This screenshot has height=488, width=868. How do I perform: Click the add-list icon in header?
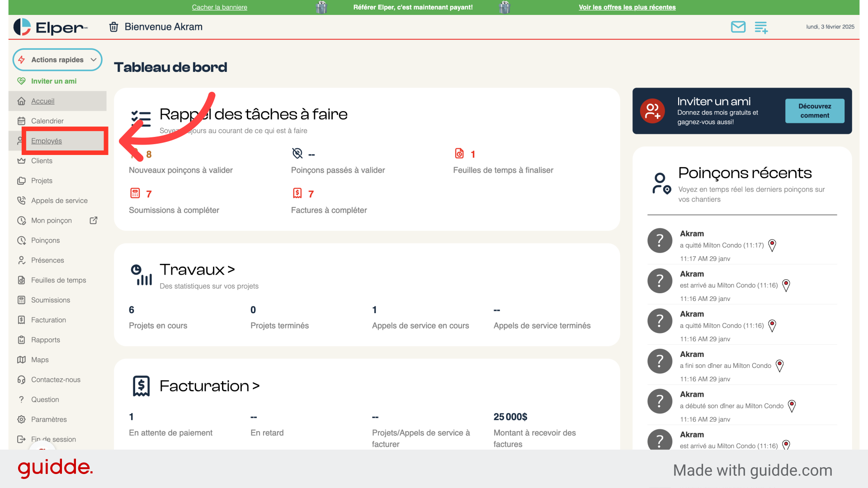click(761, 27)
